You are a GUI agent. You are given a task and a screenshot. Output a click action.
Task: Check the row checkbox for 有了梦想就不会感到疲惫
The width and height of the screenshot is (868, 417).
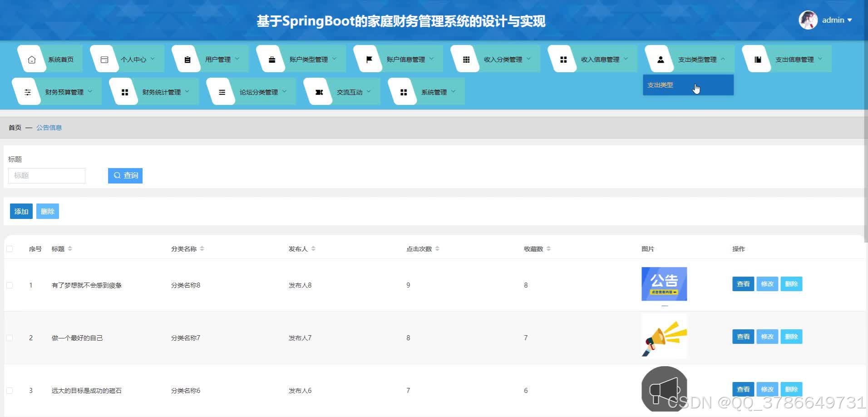point(10,285)
